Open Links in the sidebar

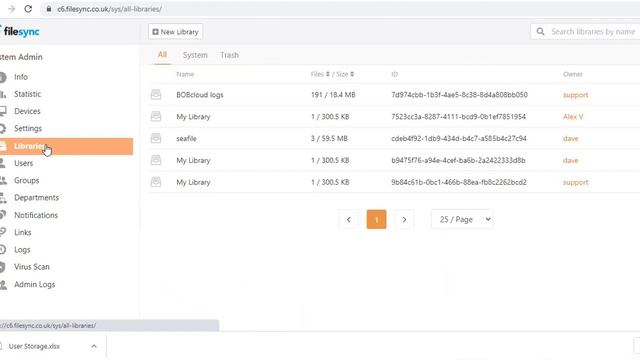pos(22,232)
